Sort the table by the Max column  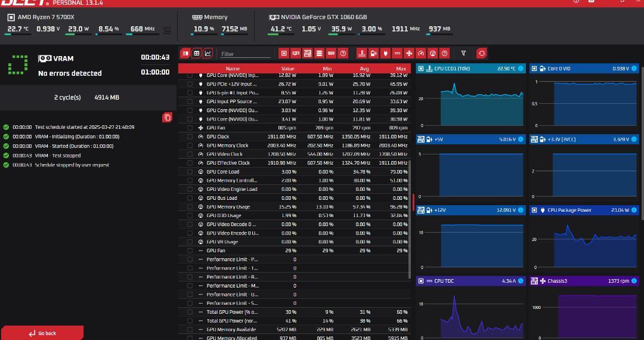401,69
